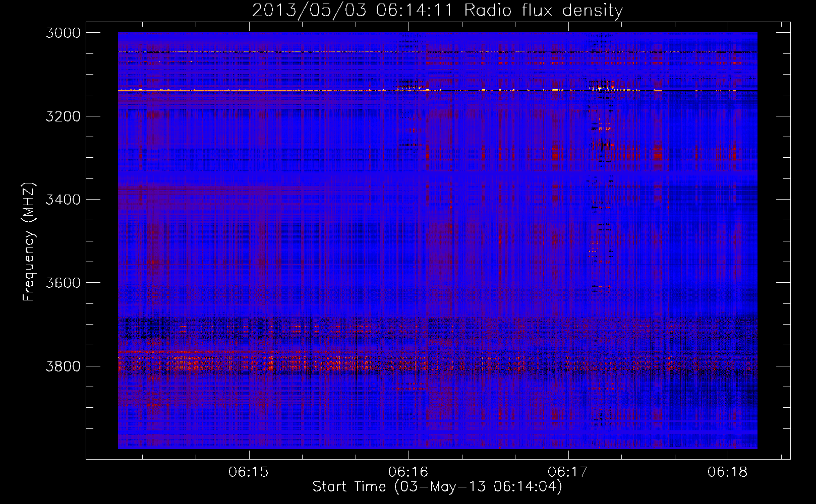
Task: Click the 3000 frequency axis label
Action: 63,33
